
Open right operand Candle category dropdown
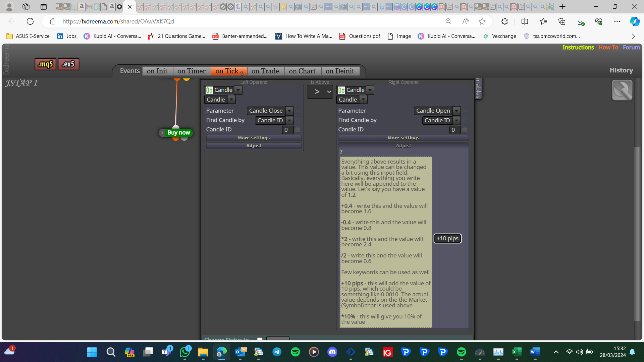(370, 90)
